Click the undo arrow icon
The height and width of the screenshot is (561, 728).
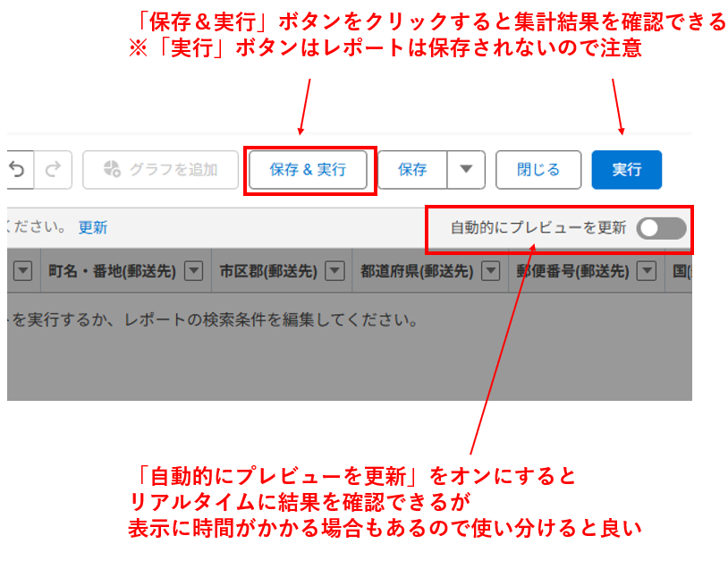click(x=18, y=169)
